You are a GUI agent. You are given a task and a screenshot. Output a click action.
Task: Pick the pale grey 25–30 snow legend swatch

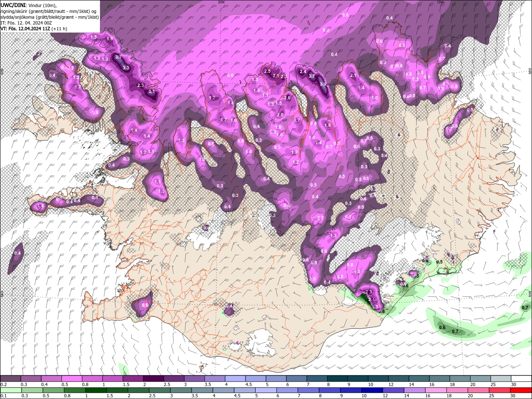pyautogui.click(x=501, y=379)
